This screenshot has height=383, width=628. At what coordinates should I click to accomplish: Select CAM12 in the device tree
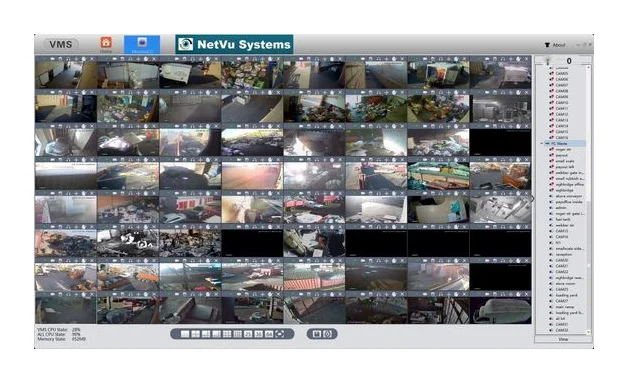(562, 114)
